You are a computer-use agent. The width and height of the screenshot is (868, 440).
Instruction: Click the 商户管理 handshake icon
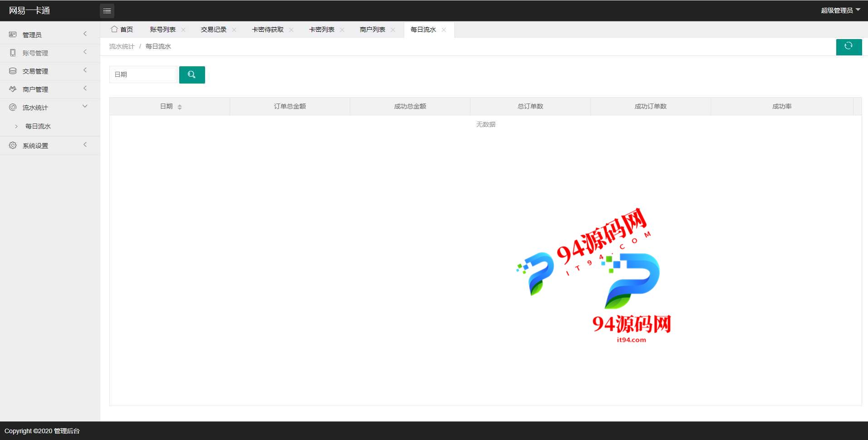[13, 89]
